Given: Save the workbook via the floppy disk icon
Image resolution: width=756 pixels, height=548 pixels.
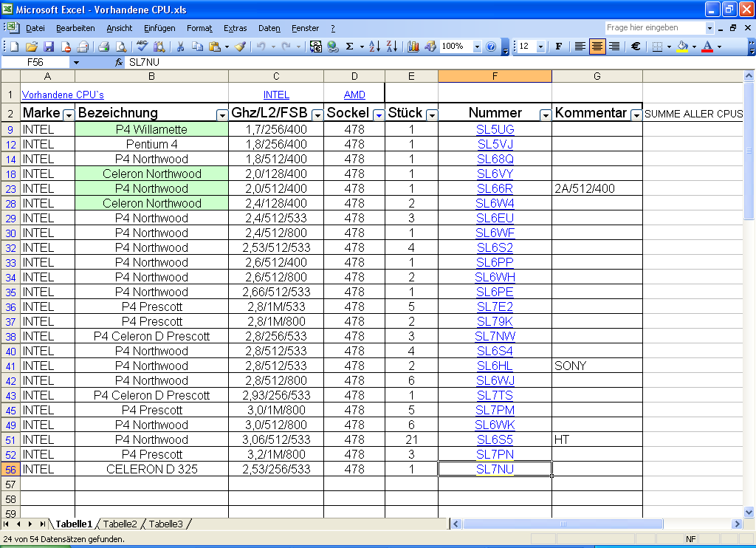Looking at the screenshot, I should [49, 47].
